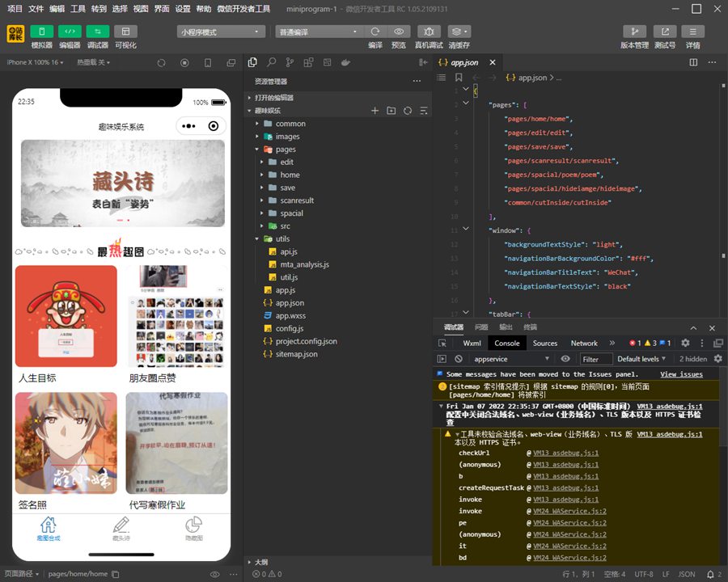
Task: Open the 工具 menu
Action: (x=78, y=8)
